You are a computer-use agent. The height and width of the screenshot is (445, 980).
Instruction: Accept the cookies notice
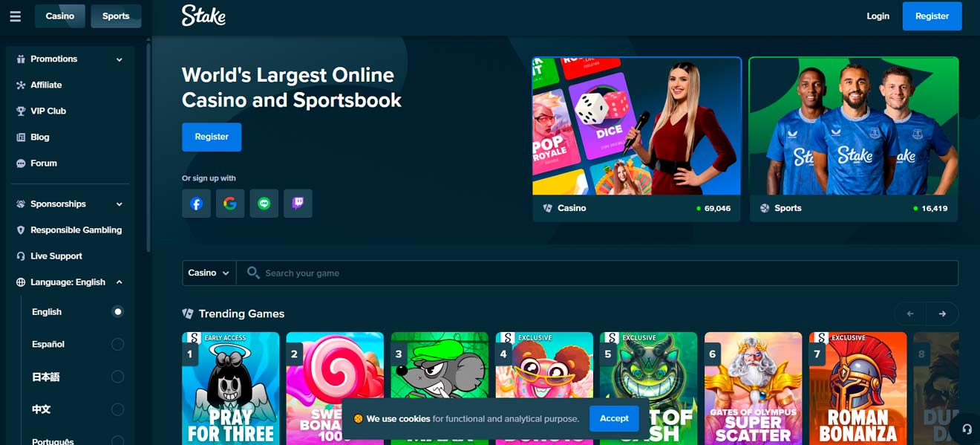point(614,418)
